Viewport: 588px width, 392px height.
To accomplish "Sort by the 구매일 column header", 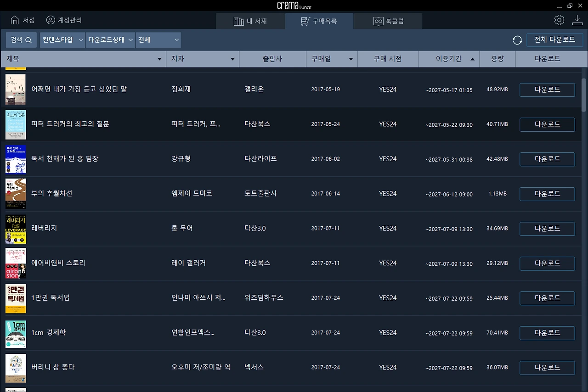I will click(x=332, y=59).
